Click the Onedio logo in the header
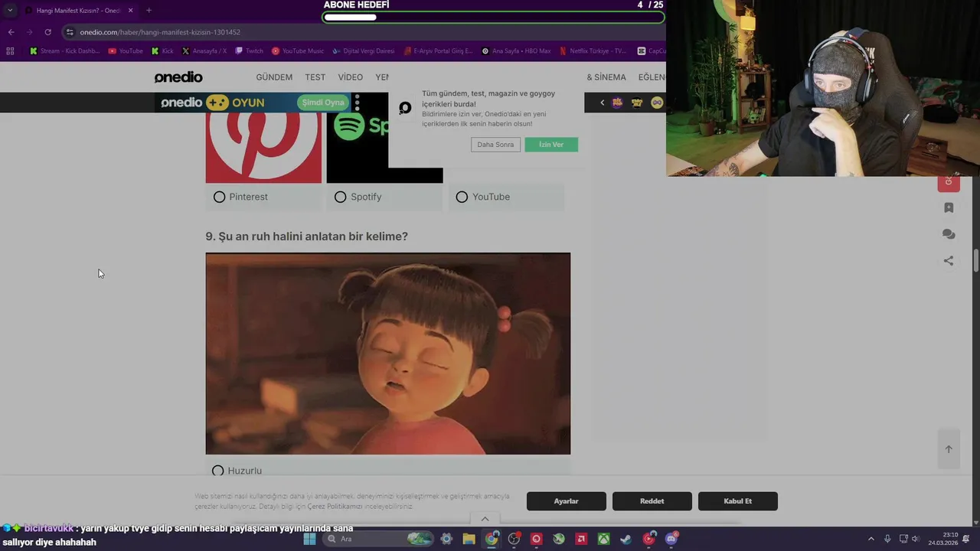980x551 pixels. coord(178,77)
